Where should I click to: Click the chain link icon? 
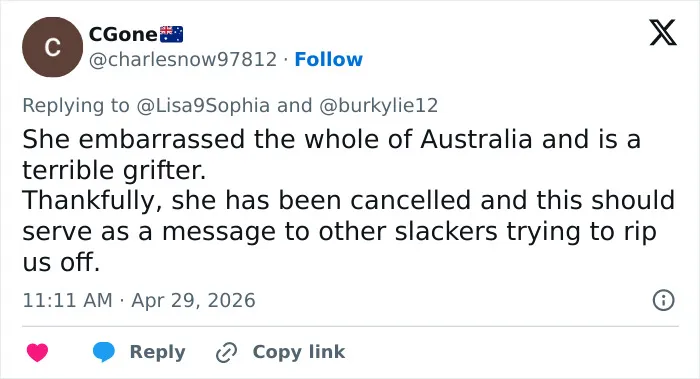tap(226, 352)
